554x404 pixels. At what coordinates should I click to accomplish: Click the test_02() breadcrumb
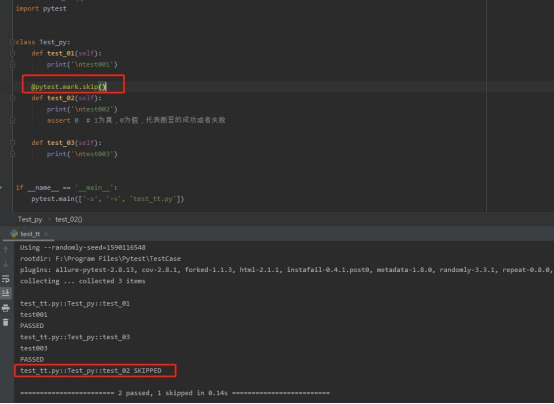click(x=69, y=219)
